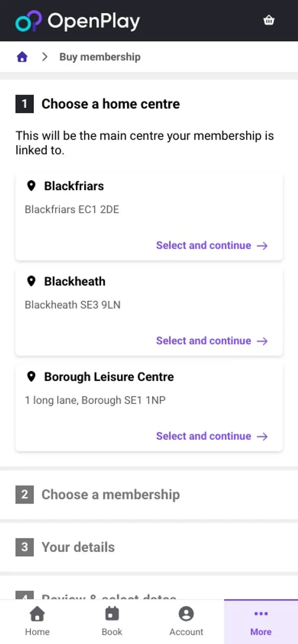Screen dimensions: 298x644
Task: Go to home via breadcrumb house icon
Action: (22, 57)
